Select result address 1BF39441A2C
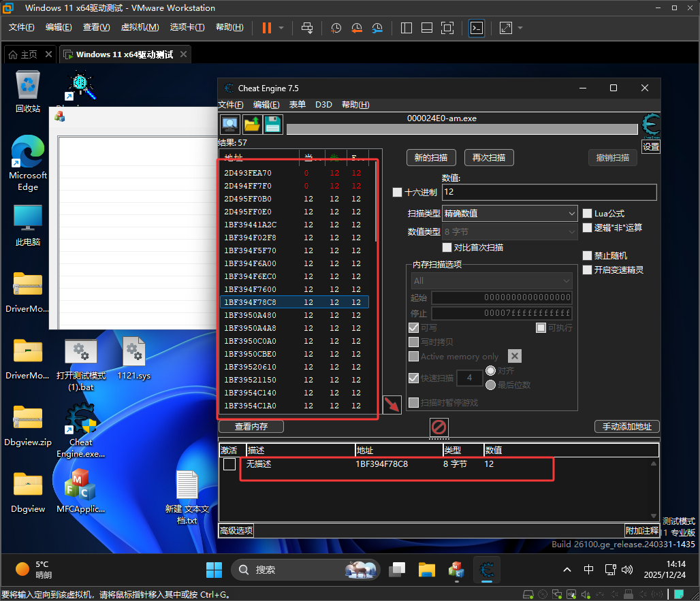This screenshot has width=700, height=601. [250, 225]
